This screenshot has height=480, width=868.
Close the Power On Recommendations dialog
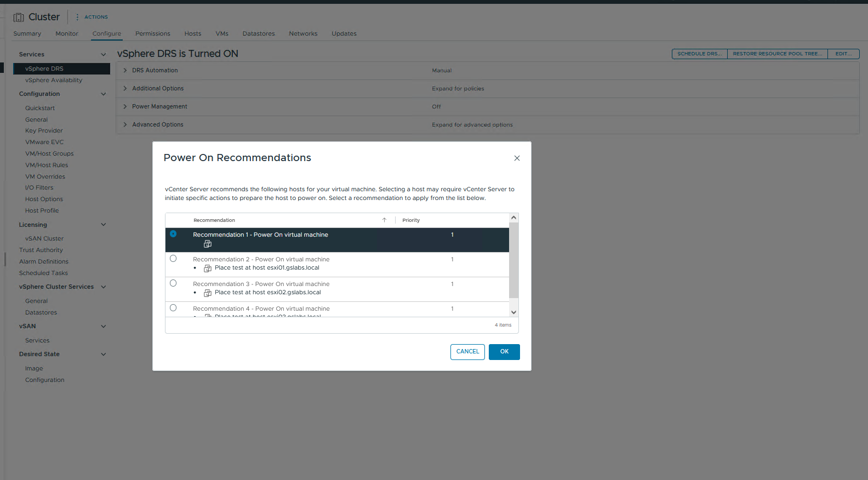(x=517, y=158)
